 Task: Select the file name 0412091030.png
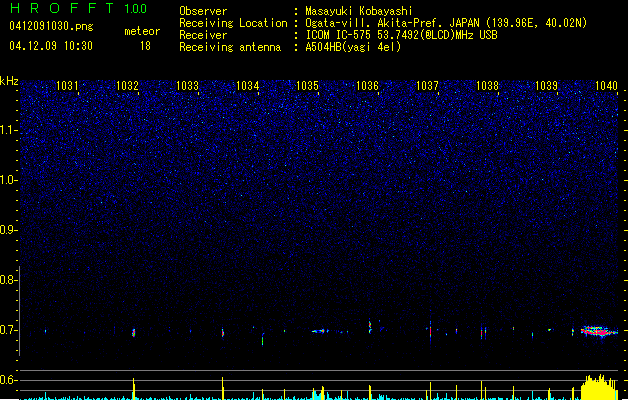(51, 26)
